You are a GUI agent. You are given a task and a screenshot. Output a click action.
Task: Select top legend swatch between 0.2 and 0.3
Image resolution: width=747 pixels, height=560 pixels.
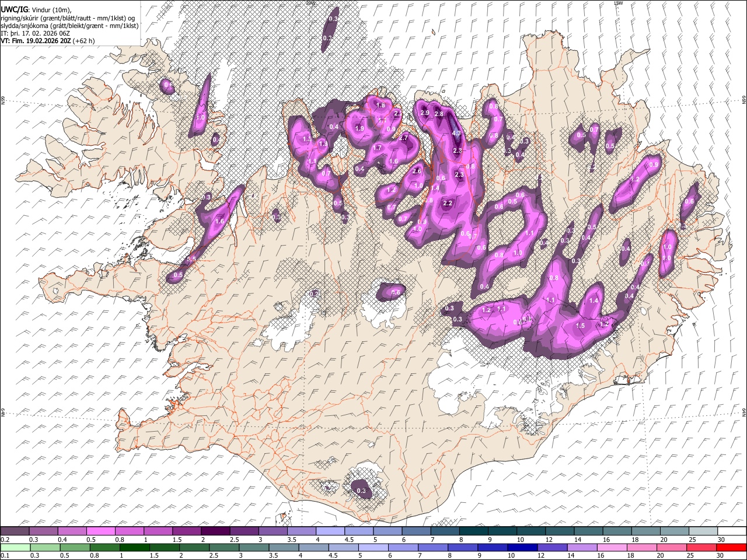(x=15, y=531)
